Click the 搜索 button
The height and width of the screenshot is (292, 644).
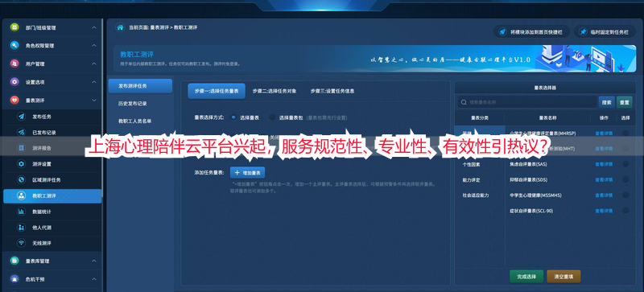coord(607,102)
